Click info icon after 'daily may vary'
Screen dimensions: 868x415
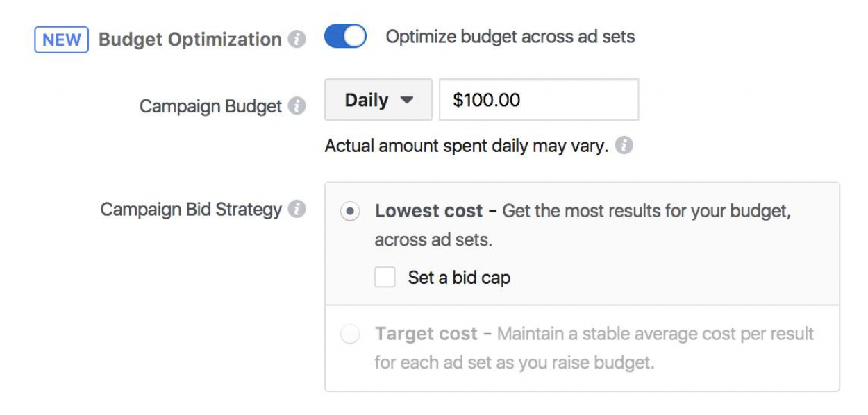[x=624, y=146]
